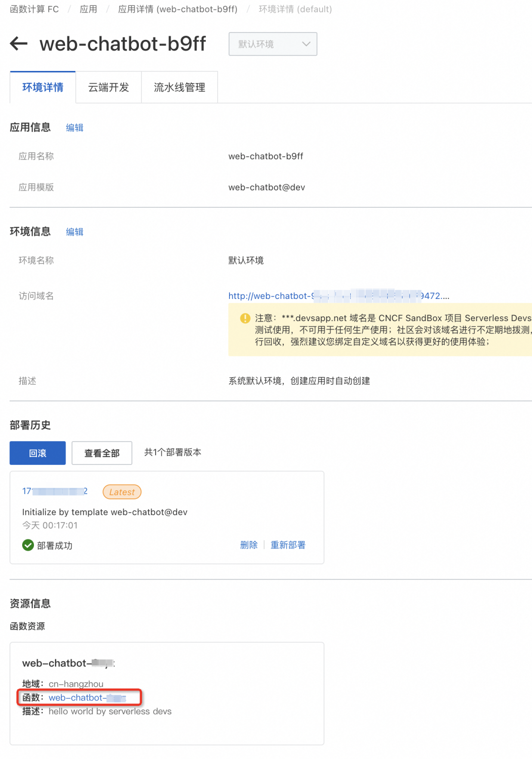Click 删除 on the deployment record
The height and width of the screenshot is (759, 532).
pyautogui.click(x=249, y=545)
